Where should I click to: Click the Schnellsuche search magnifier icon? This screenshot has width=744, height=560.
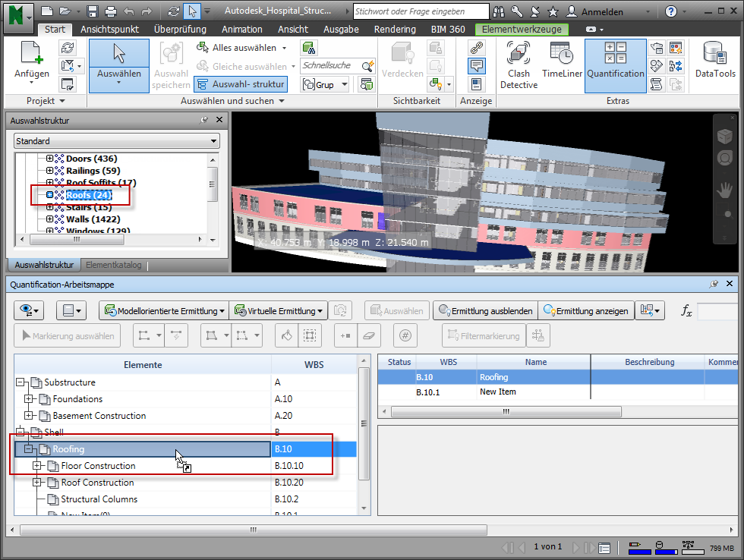coord(367,66)
